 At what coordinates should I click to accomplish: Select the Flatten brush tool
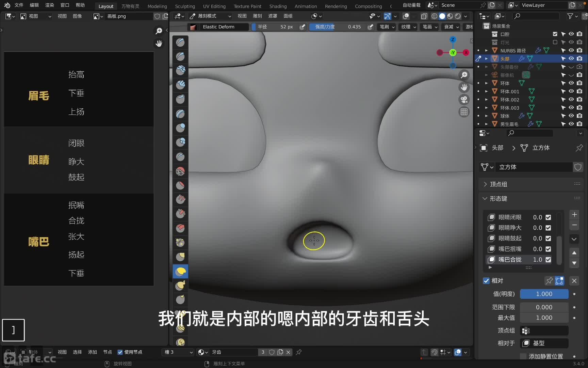point(180,185)
